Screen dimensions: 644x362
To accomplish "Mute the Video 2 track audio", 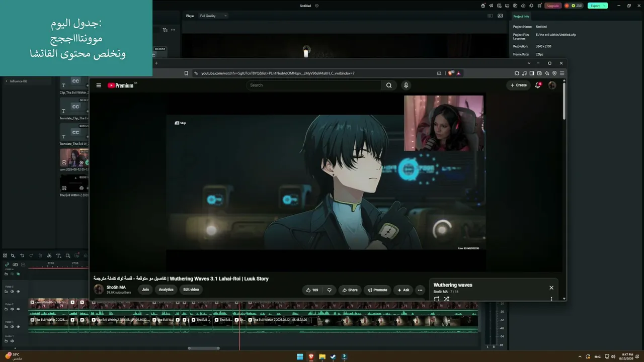I will point(12,309).
